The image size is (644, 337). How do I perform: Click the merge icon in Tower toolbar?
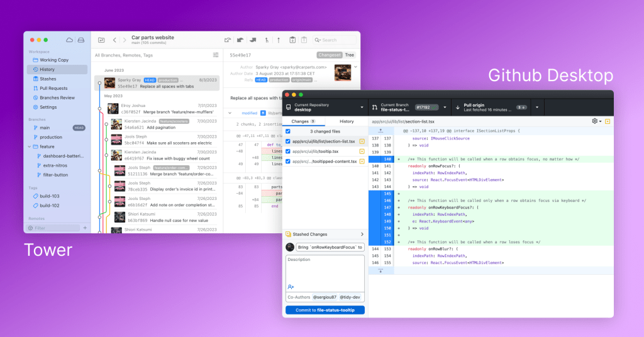coord(267,40)
